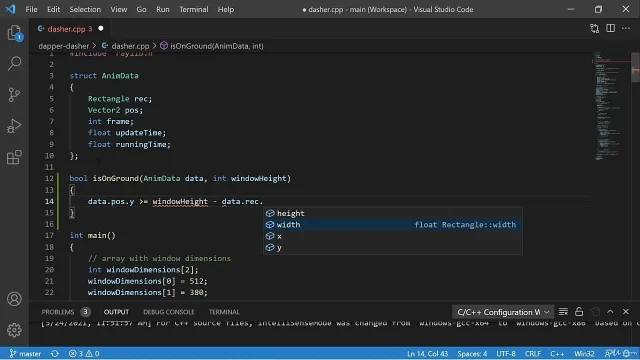
Task: Click 'Rectangle rec;' on line 5
Action: pyautogui.click(x=120, y=99)
